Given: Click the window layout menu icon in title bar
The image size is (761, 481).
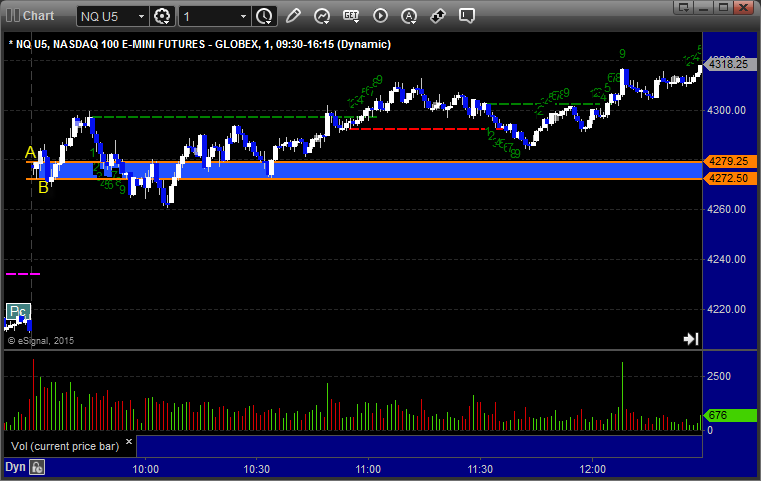Looking at the screenshot, I should (x=684, y=7).
